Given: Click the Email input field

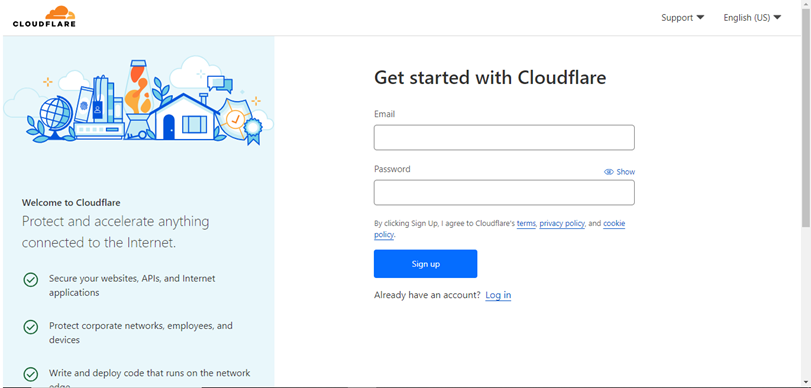Looking at the screenshot, I should tap(504, 138).
